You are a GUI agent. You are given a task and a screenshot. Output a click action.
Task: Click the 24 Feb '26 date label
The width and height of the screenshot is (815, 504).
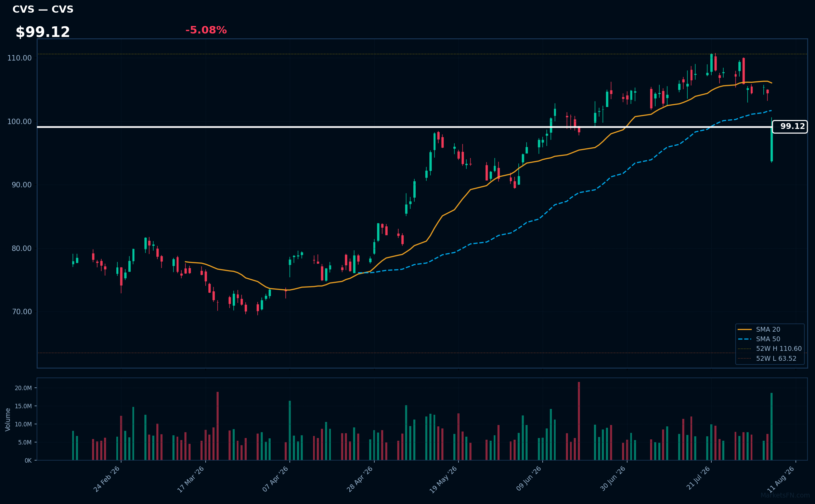(107, 479)
